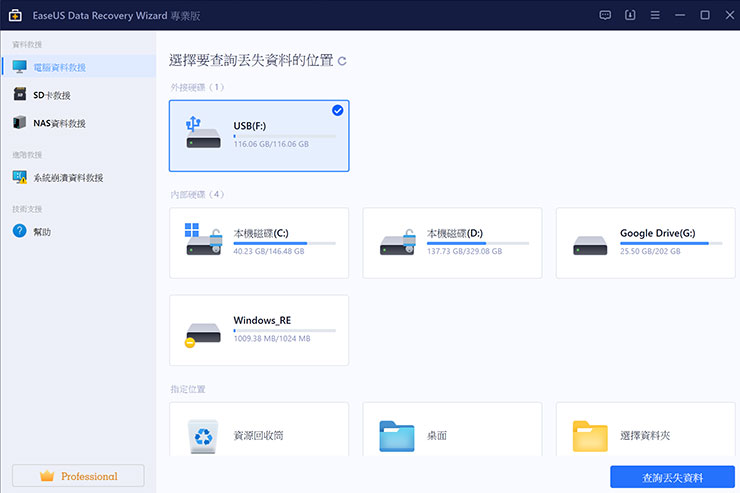
Task: Select the 本機磁碟(D:) drive label
Action: point(454,233)
